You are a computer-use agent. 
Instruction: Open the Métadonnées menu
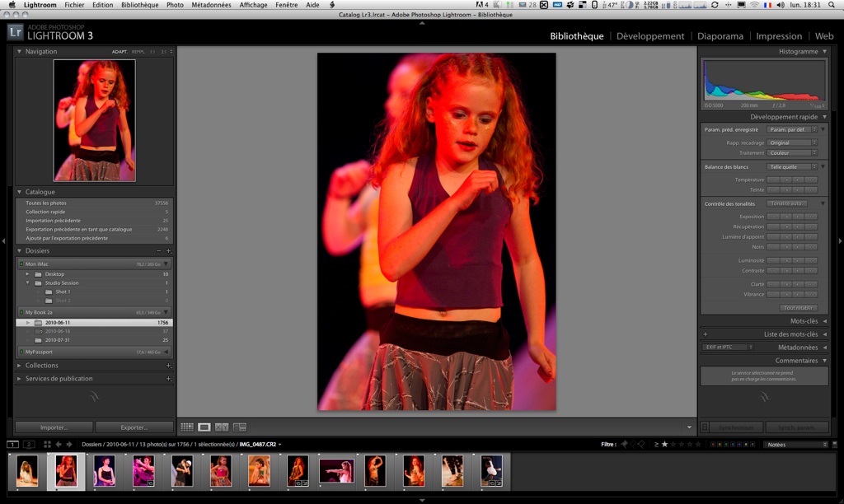tap(211, 5)
